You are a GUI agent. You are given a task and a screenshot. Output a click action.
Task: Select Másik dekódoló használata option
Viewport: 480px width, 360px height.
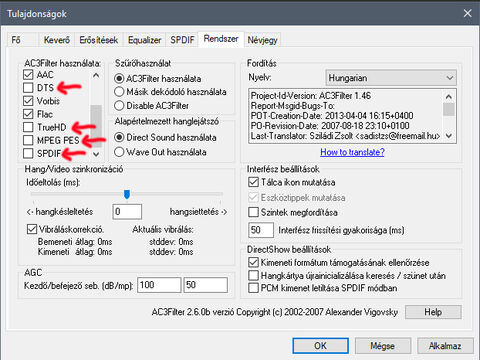119,92
